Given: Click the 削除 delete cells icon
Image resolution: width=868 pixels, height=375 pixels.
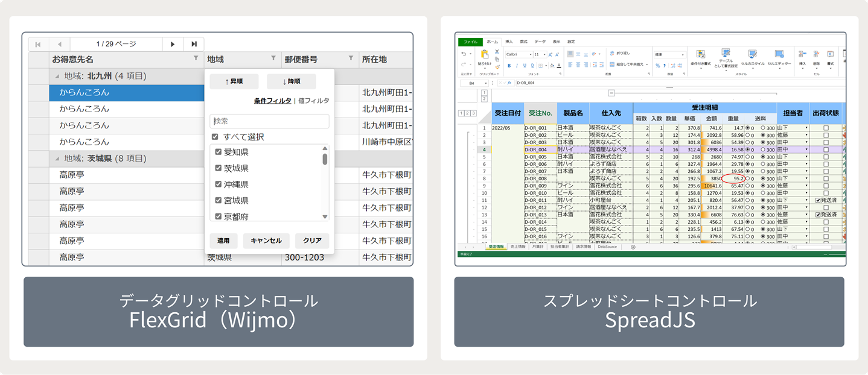Looking at the screenshot, I should click(816, 54).
